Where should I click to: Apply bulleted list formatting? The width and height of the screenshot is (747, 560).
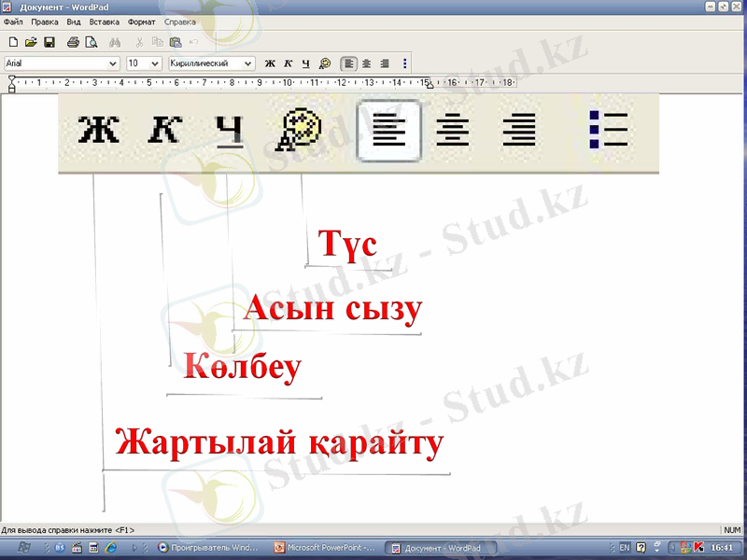tap(402, 63)
